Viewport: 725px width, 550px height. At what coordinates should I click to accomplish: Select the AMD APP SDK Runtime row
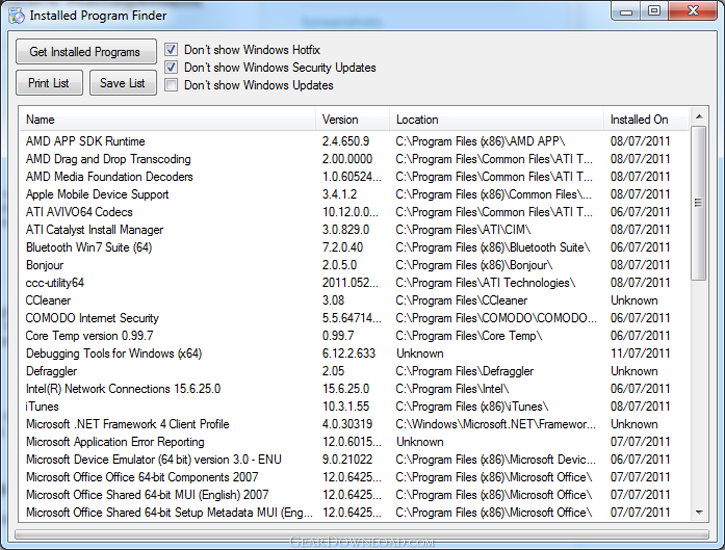pyautogui.click(x=355, y=141)
